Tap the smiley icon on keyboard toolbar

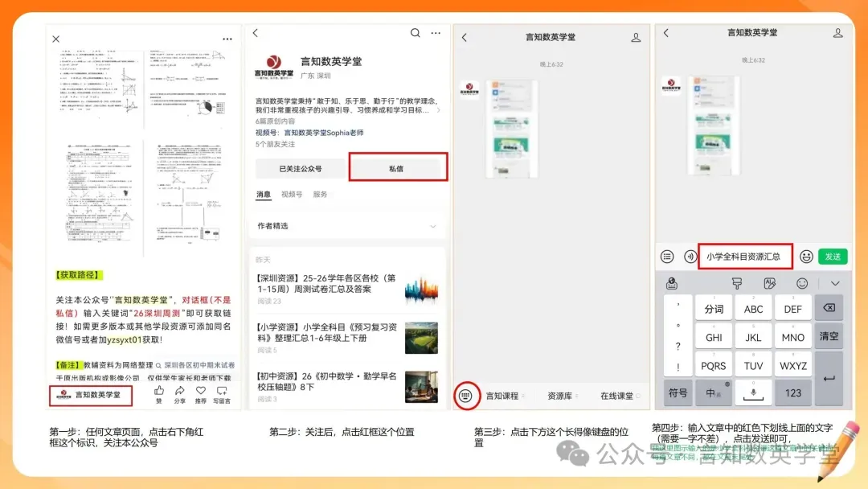point(802,284)
